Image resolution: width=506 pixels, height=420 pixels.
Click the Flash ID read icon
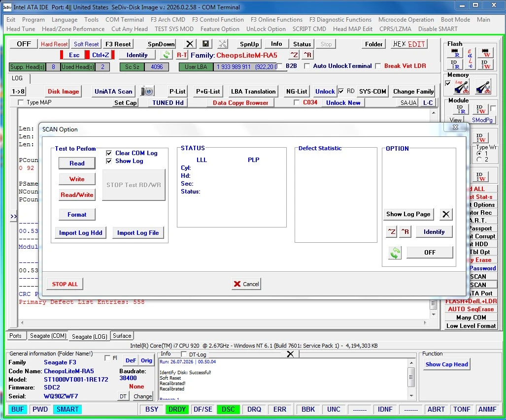[x=455, y=65]
